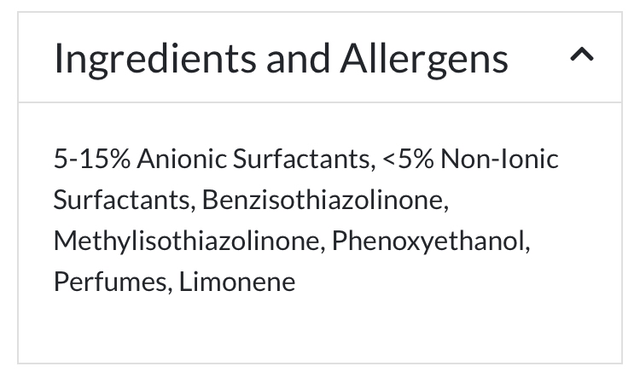Click the word 'Surfactants' starting second line
640x384 pixels.
[x=122, y=200]
